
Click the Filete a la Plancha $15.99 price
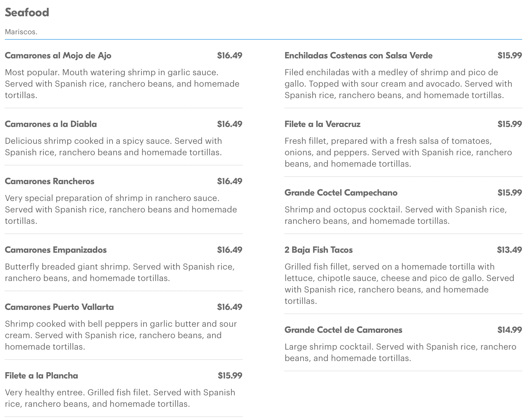[230, 376]
